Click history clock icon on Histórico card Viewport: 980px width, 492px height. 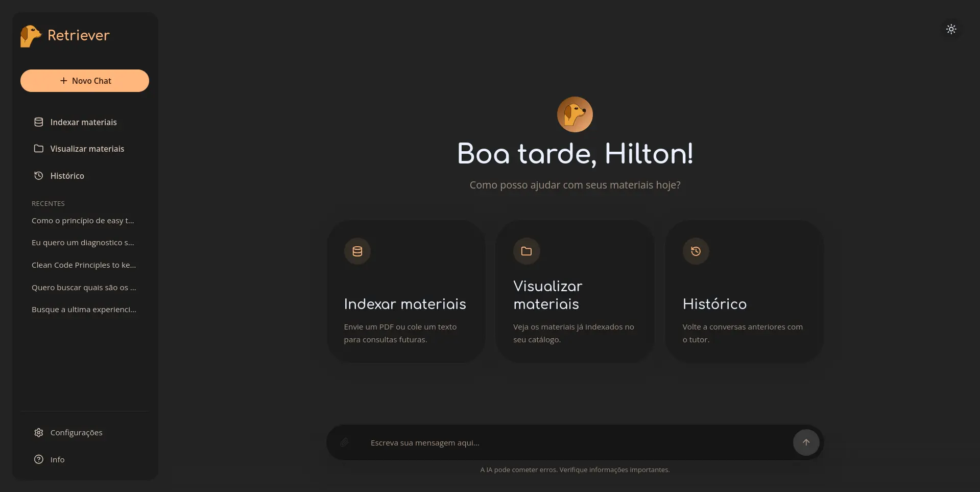696,251
